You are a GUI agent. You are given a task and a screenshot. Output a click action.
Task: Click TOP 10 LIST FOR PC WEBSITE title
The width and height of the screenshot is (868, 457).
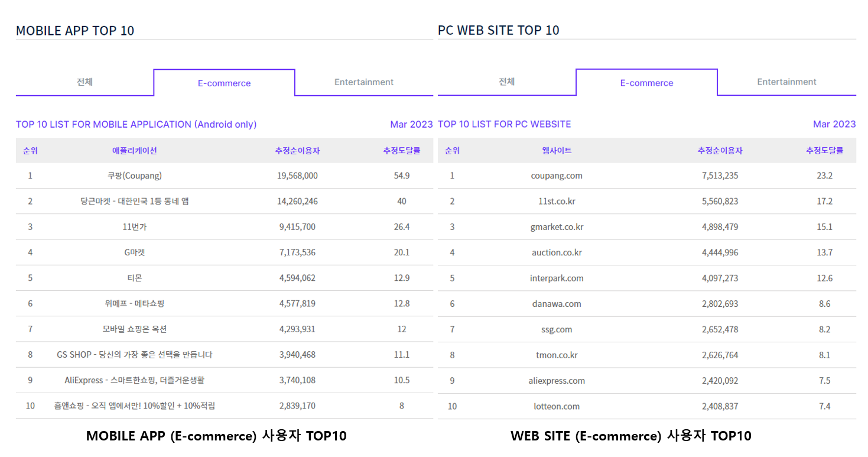point(505,124)
